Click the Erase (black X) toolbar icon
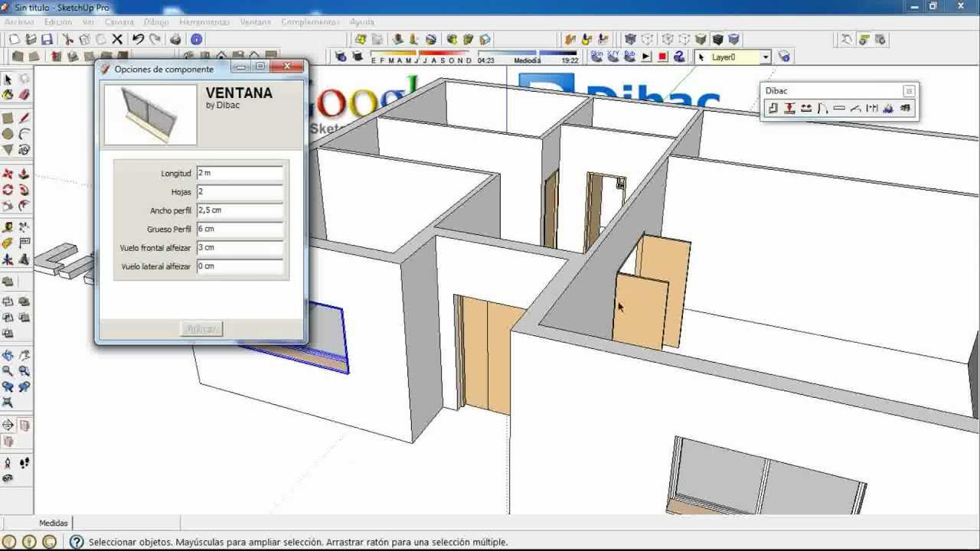 coord(117,39)
